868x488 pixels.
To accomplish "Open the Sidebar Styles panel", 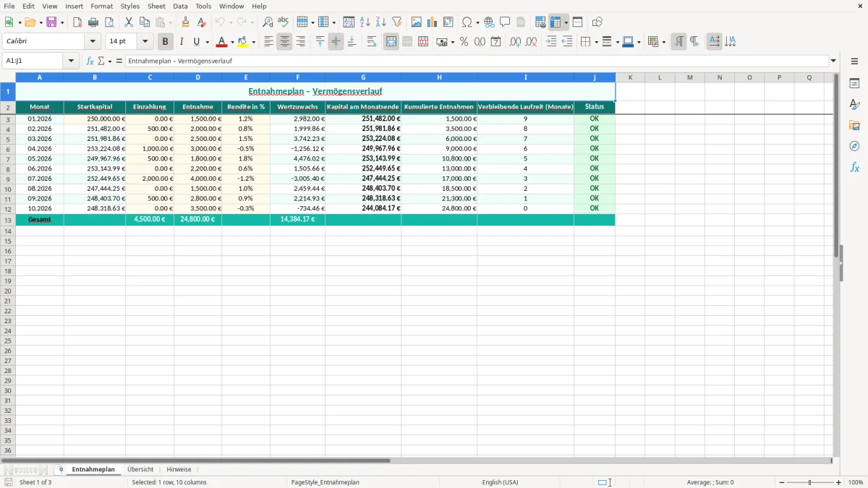I will click(x=854, y=104).
